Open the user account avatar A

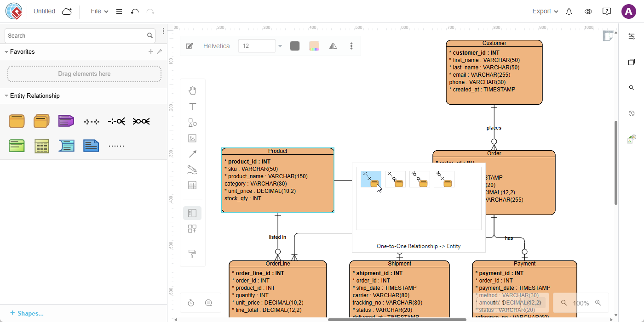629,11
